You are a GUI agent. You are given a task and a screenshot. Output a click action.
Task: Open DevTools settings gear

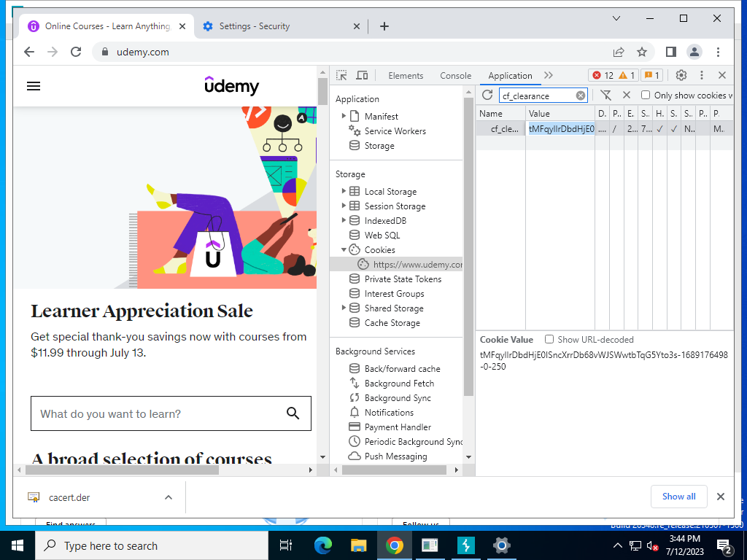pos(681,75)
